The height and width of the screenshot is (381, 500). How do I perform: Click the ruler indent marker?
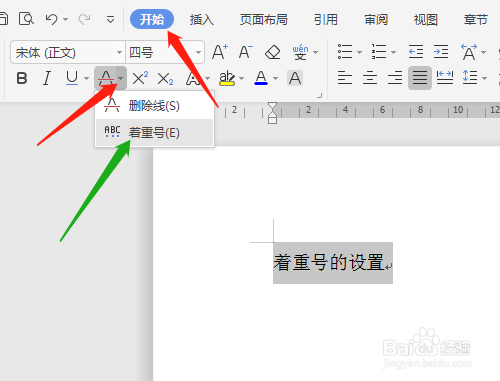click(x=272, y=113)
